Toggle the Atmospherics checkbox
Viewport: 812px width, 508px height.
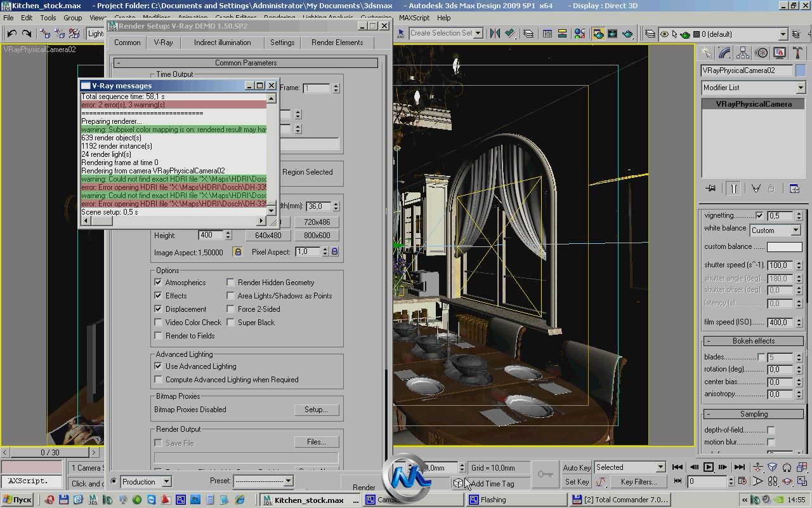click(x=159, y=283)
